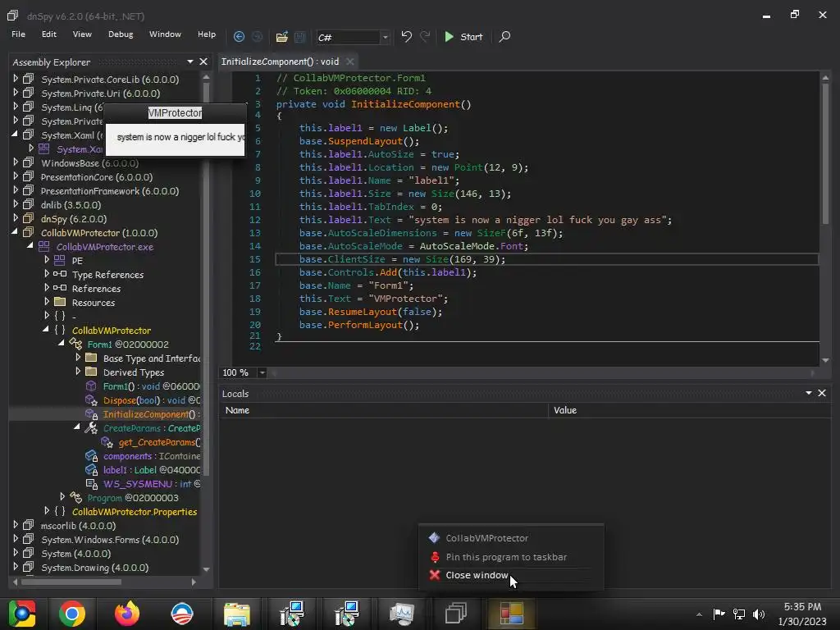The image size is (840, 630).
Task: Open Google Chrome from the taskbar
Action: tap(72, 614)
